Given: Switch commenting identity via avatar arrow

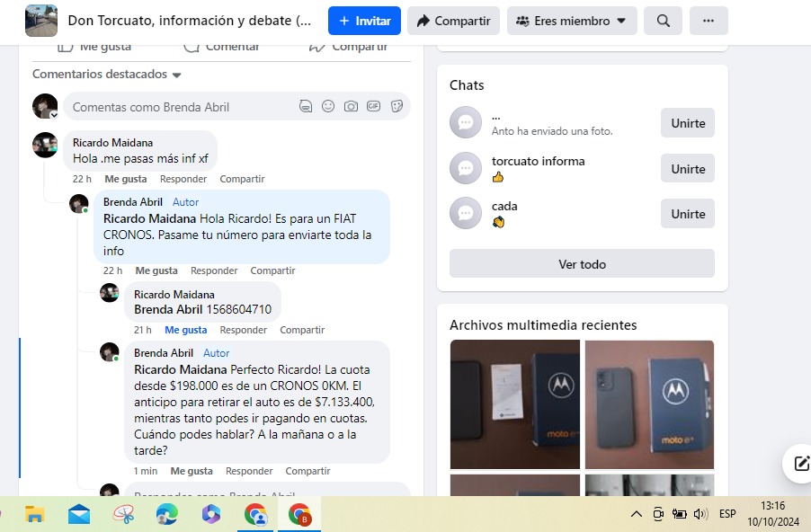Looking at the screenshot, I should [53, 115].
